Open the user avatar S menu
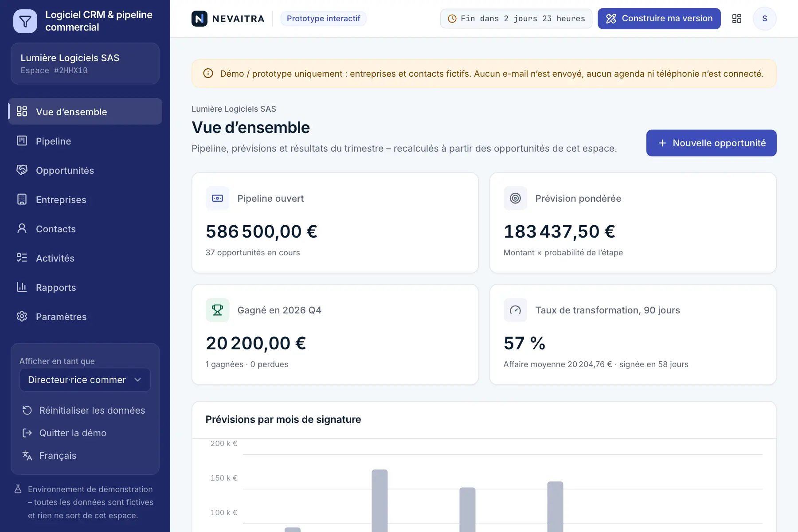 (x=764, y=19)
